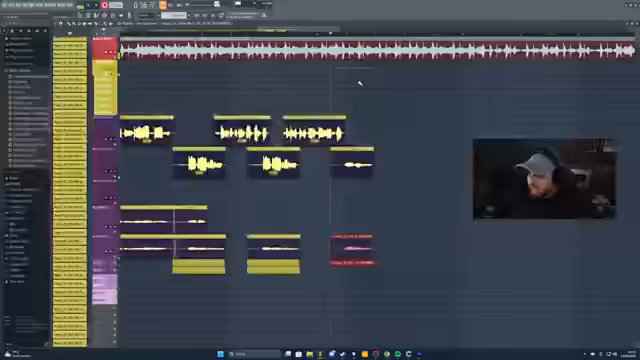Open the pattern selector dropdown in the toolbar
The height and width of the screenshot is (360, 640).
(173, 16)
